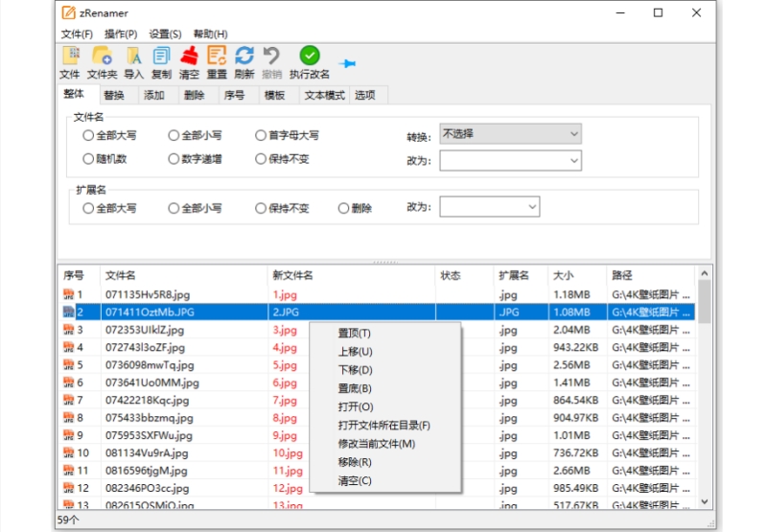Click file icon of row 12
This screenshot has height=532, width=767.
[68, 488]
